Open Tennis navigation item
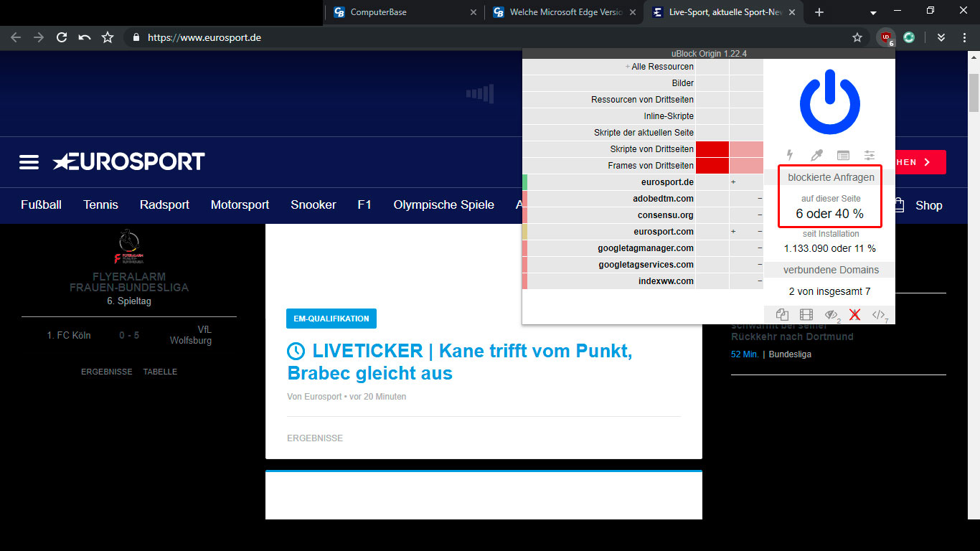 pyautogui.click(x=100, y=204)
